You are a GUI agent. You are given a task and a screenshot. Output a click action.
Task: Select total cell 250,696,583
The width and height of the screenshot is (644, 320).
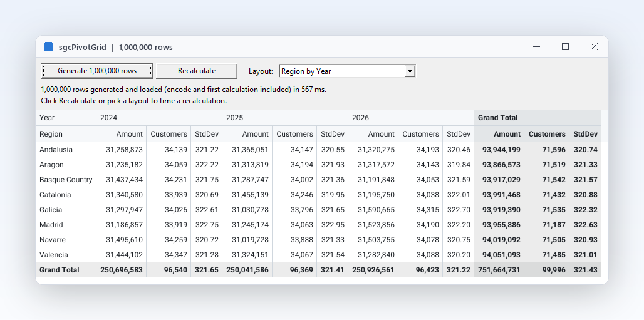click(x=122, y=270)
